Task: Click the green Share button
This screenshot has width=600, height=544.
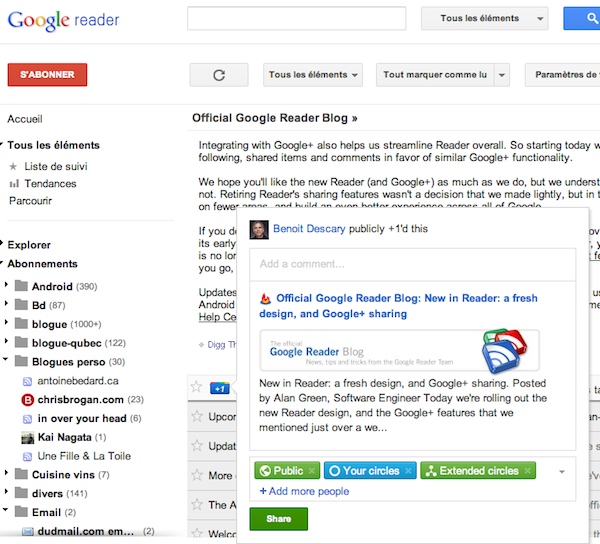Action: (x=279, y=519)
